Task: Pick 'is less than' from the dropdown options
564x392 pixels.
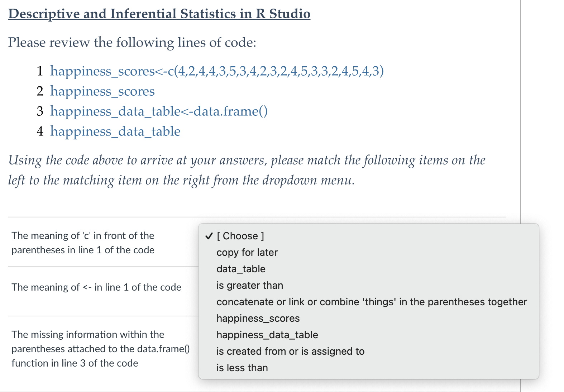Action: click(242, 368)
